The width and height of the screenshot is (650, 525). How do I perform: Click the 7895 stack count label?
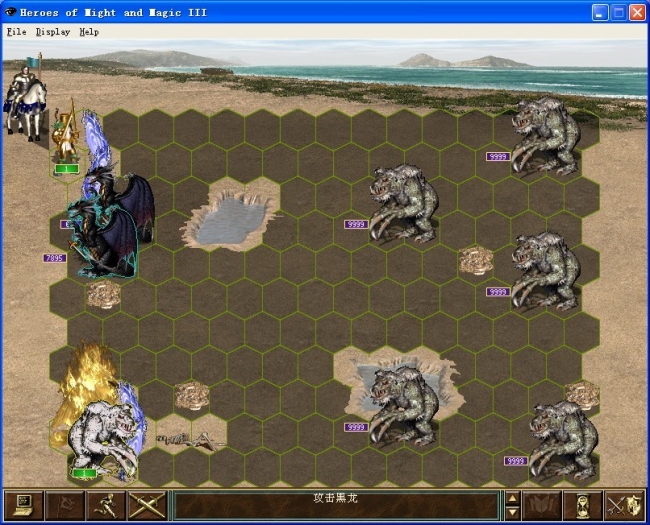(55, 258)
